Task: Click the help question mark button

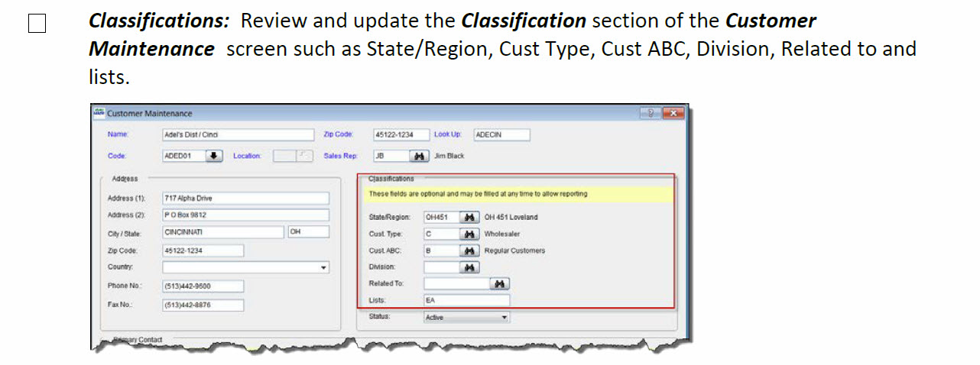Action: [651, 113]
